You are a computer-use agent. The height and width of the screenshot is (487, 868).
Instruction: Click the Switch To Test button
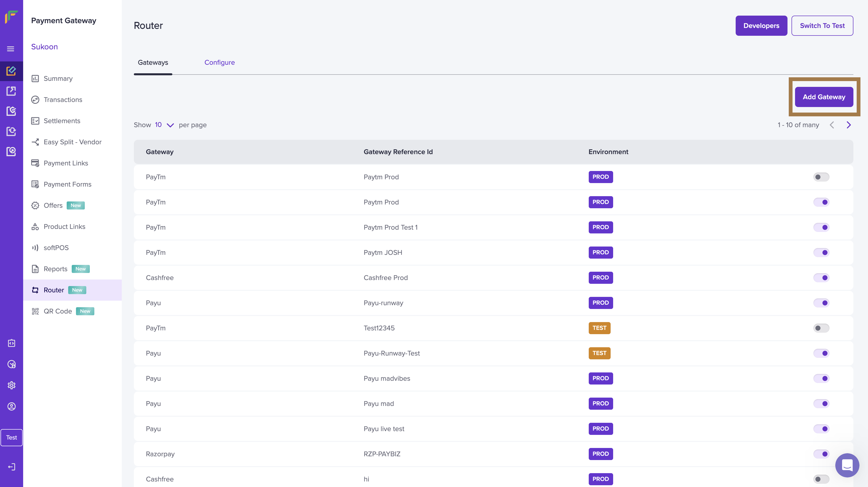pos(822,26)
